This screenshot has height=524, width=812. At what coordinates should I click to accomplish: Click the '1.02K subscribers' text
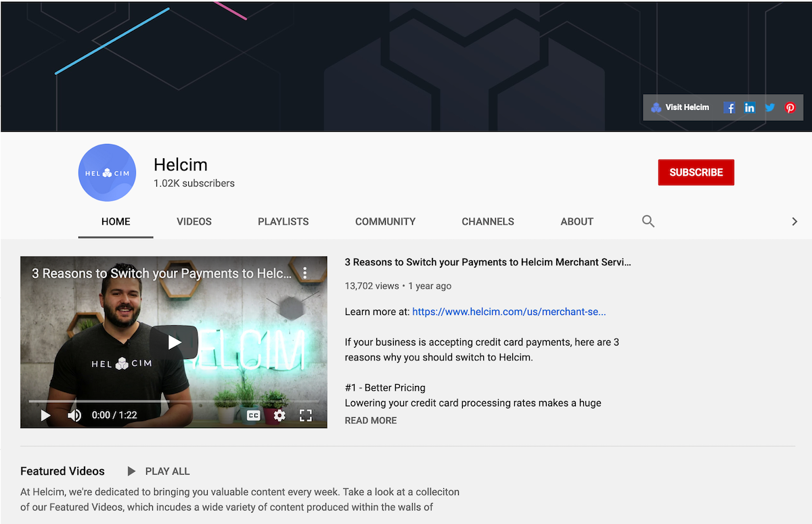pos(194,183)
